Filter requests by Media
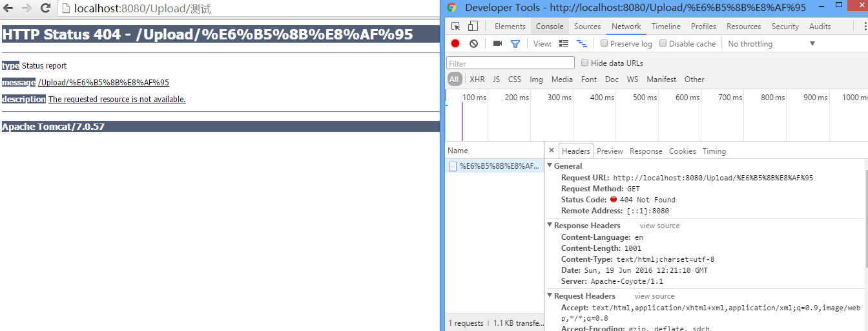 [562, 79]
